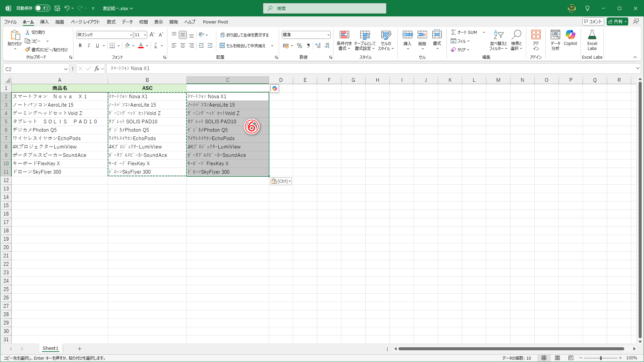Expand the Paste Options (Ctrl) dropdown
The image size is (644, 362).
pyautogui.click(x=281, y=181)
